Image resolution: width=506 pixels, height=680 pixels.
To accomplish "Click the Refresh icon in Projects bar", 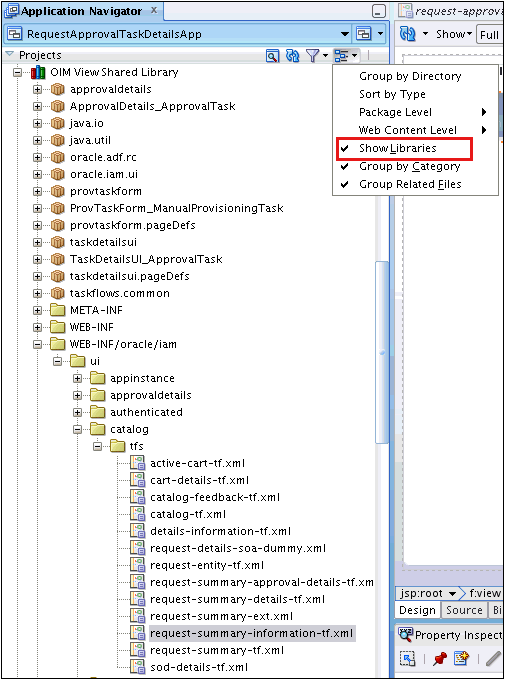I will pos(293,56).
